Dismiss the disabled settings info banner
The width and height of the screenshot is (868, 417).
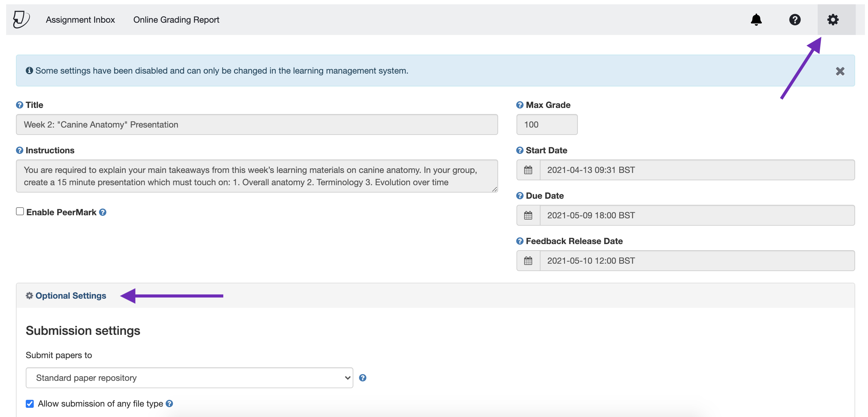[840, 71]
